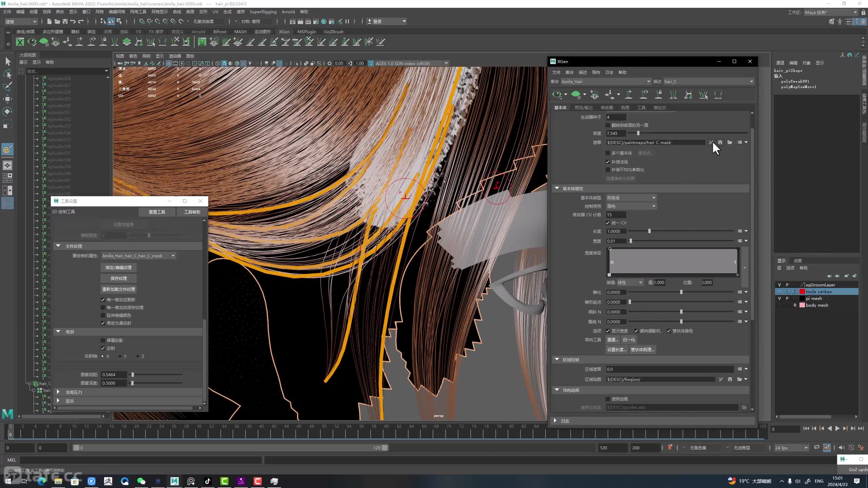Click the folder icon beside the region map field
Screen dimensions: 868x488
[739, 379]
